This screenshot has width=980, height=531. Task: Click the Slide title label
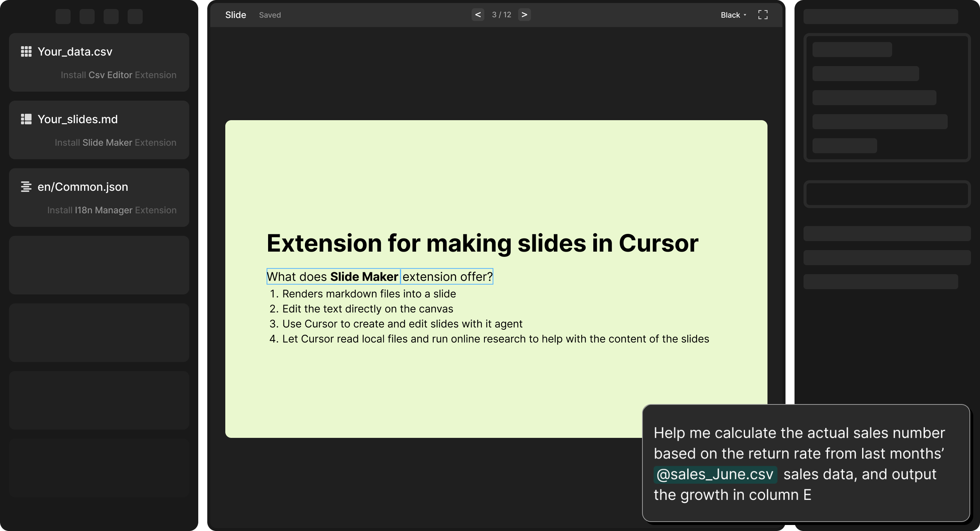pyautogui.click(x=235, y=15)
